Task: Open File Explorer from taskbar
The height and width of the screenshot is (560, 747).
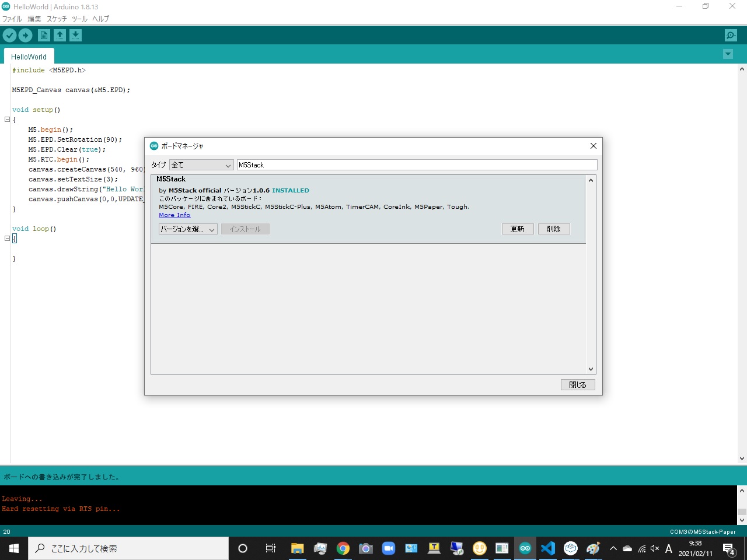Action: (298, 548)
